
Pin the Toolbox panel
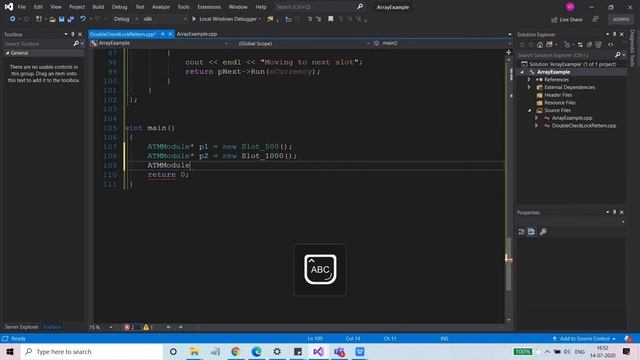click(x=73, y=34)
